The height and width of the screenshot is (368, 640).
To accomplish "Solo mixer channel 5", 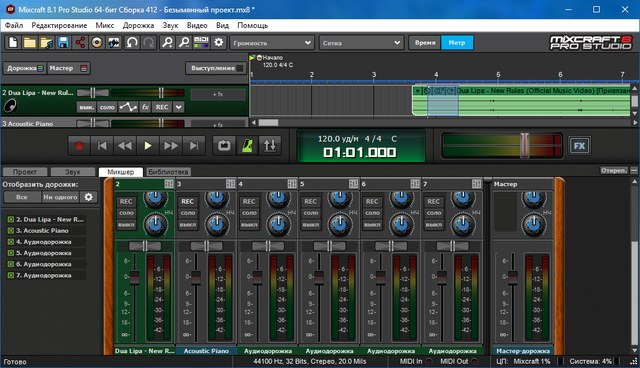I will point(311,213).
